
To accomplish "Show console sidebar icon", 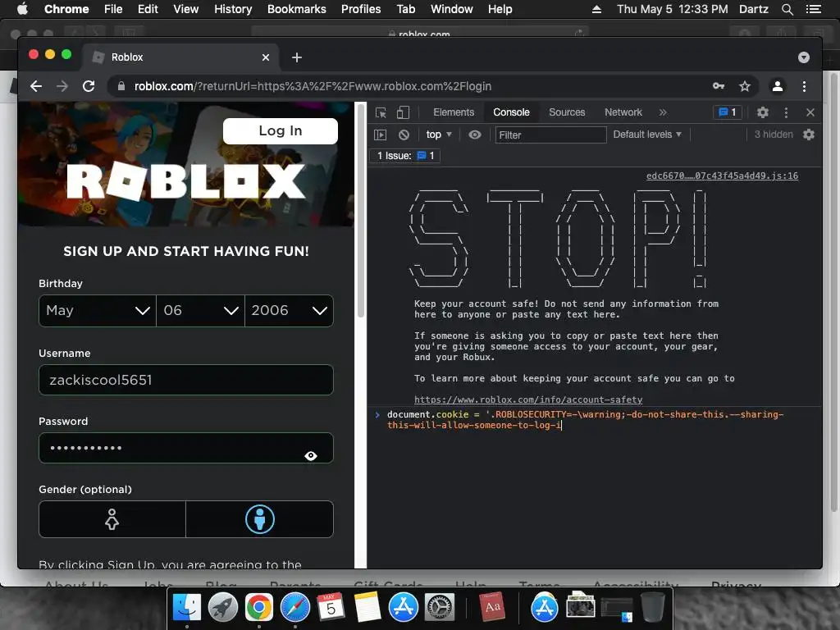I will pyautogui.click(x=380, y=135).
